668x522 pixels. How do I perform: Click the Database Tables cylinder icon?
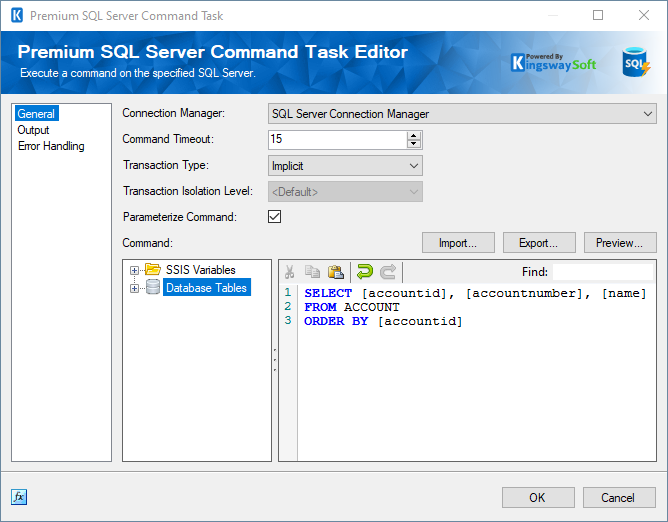(153, 287)
